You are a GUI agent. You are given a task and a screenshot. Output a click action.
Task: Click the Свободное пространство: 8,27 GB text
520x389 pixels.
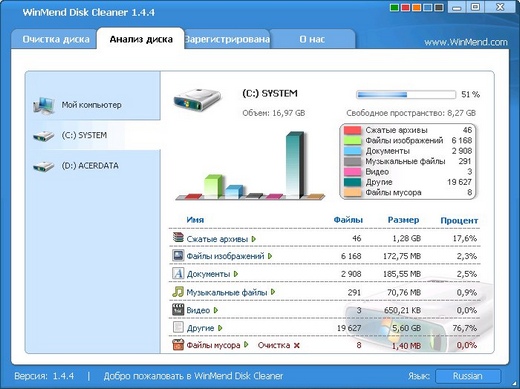pyautogui.click(x=411, y=113)
